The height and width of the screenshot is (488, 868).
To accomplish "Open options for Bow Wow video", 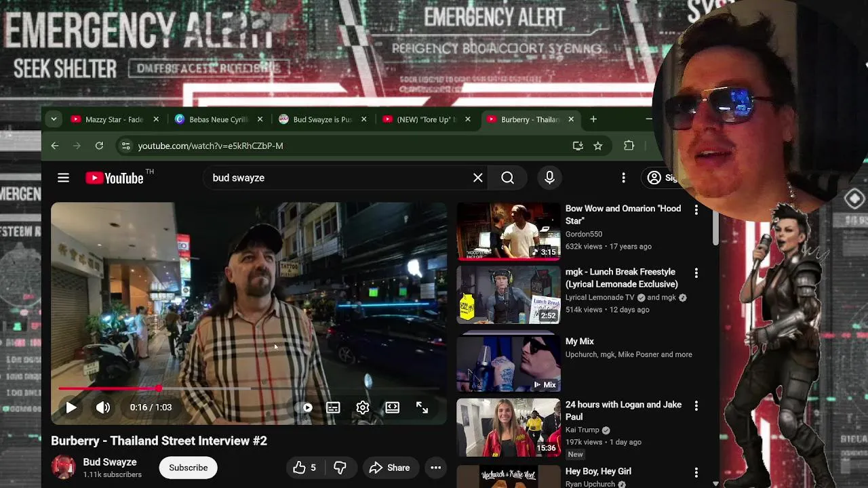I will pyautogui.click(x=696, y=210).
